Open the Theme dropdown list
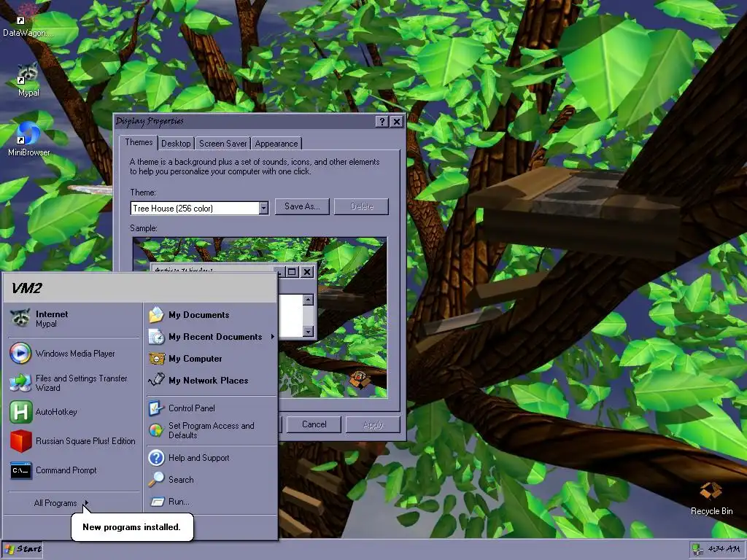The image size is (747, 560). tap(263, 208)
